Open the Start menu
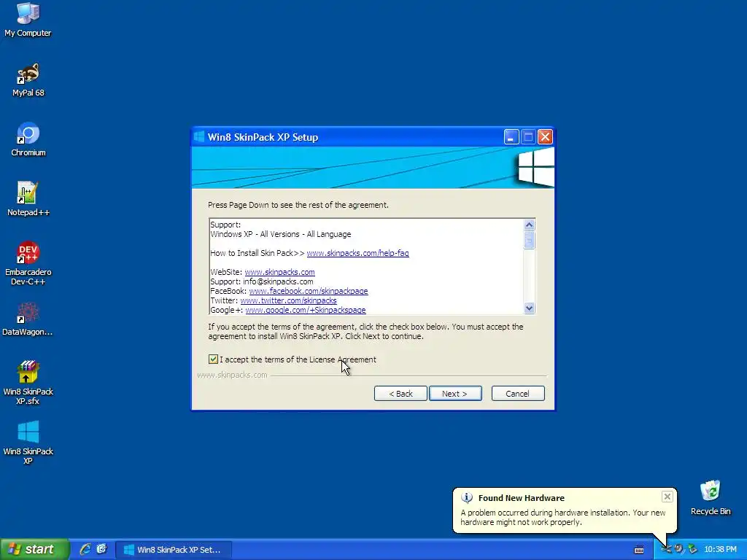Image resolution: width=747 pixels, height=560 pixels. (x=34, y=550)
